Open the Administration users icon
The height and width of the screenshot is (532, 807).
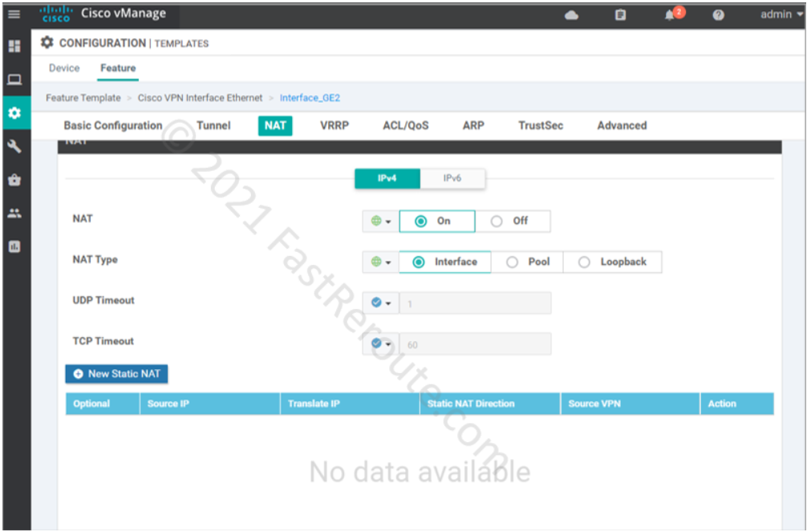[x=16, y=211]
